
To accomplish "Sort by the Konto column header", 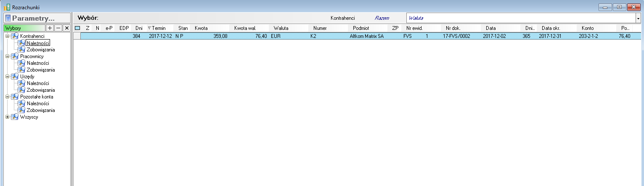I will [x=588, y=28].
